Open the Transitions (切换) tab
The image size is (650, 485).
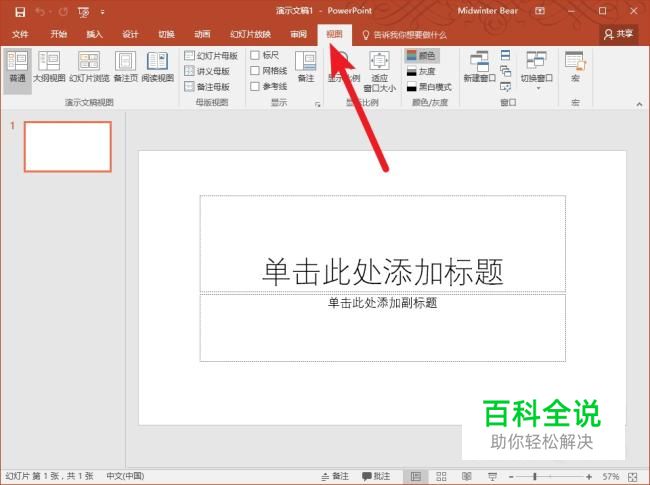click(166, 34)
